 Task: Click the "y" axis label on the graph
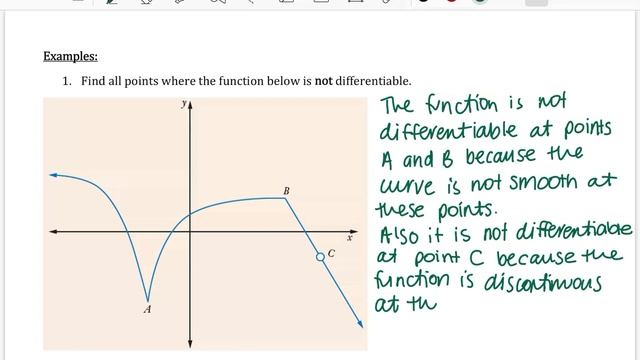(184, 103)
